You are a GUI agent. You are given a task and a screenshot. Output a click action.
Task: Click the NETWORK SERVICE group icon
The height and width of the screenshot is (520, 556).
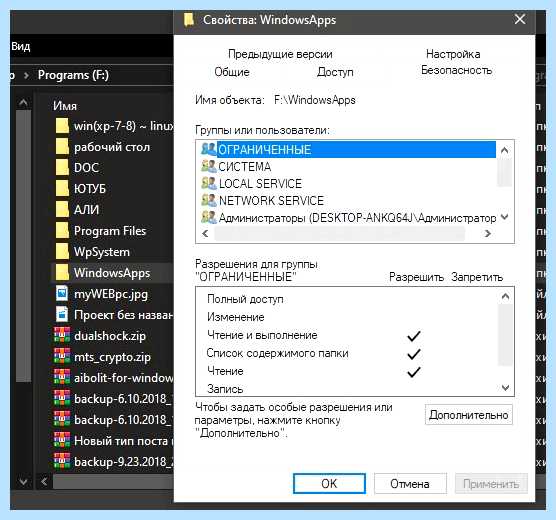point(208,200)
